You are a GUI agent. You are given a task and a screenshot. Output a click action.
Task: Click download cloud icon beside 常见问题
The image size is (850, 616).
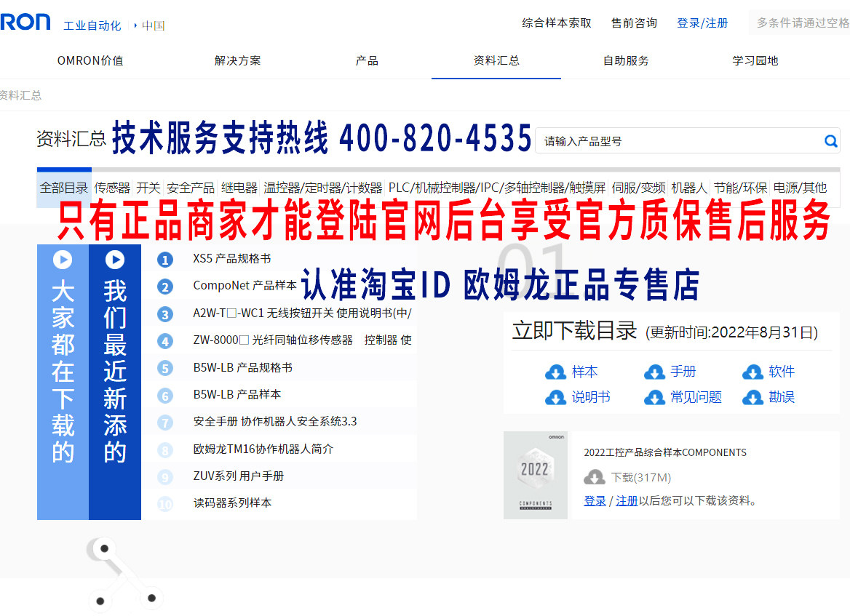pyautogui.click(x=654, y=398)
